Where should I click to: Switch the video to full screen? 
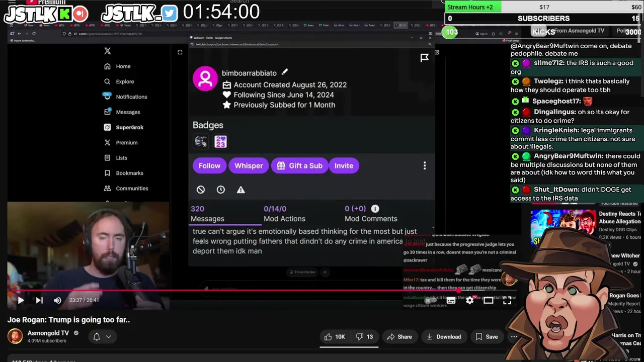coord(507,300)
